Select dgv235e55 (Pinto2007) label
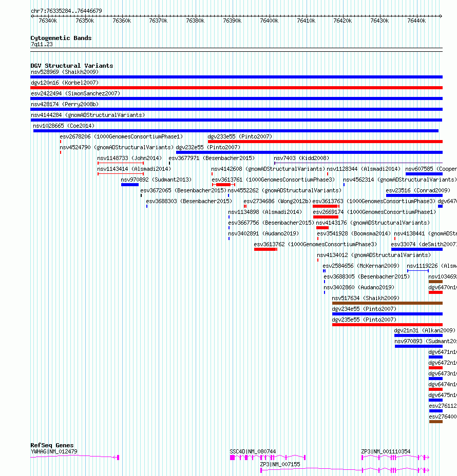Image resolution: width=457 pixels, height=476 pixels. point(364,320)
